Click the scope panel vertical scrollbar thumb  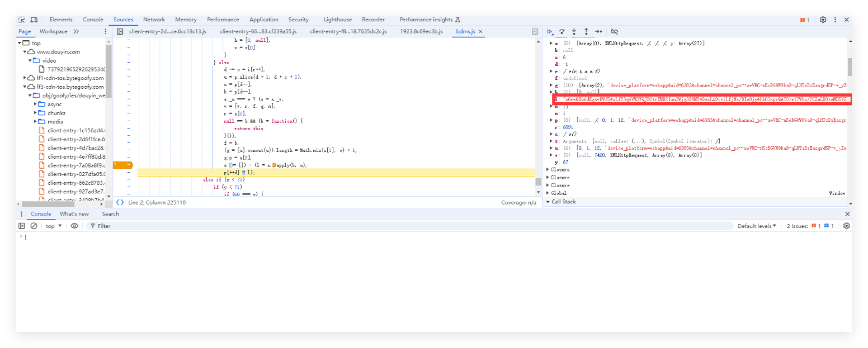[x=850, y=66]
